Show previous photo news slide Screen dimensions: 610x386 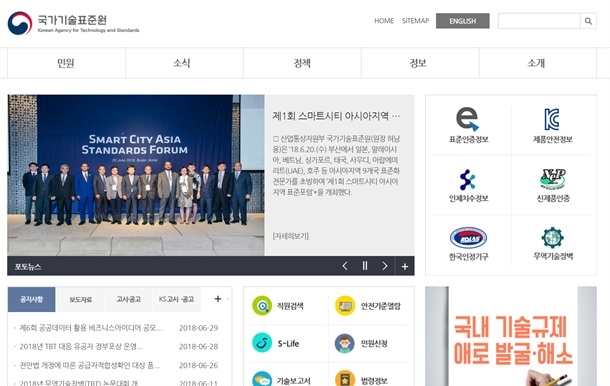345,266
